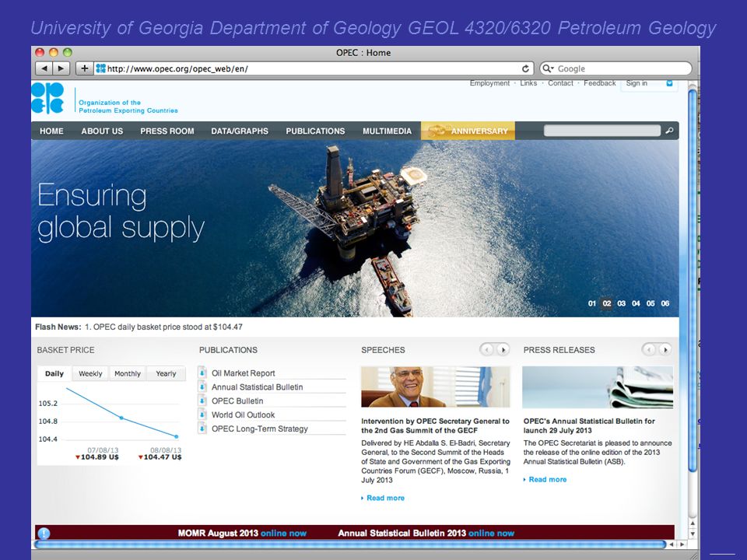Click Flash News text about basket price $104.47

[163, 327]
